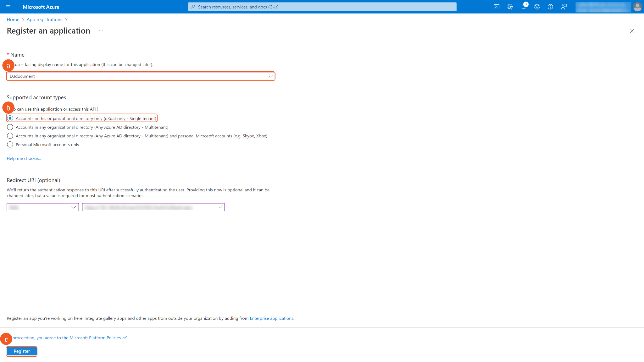Open Cloud Shell from the top bar
Viewport: 644px width, 362px height.
pyautogui.click(x=497, y=7)
